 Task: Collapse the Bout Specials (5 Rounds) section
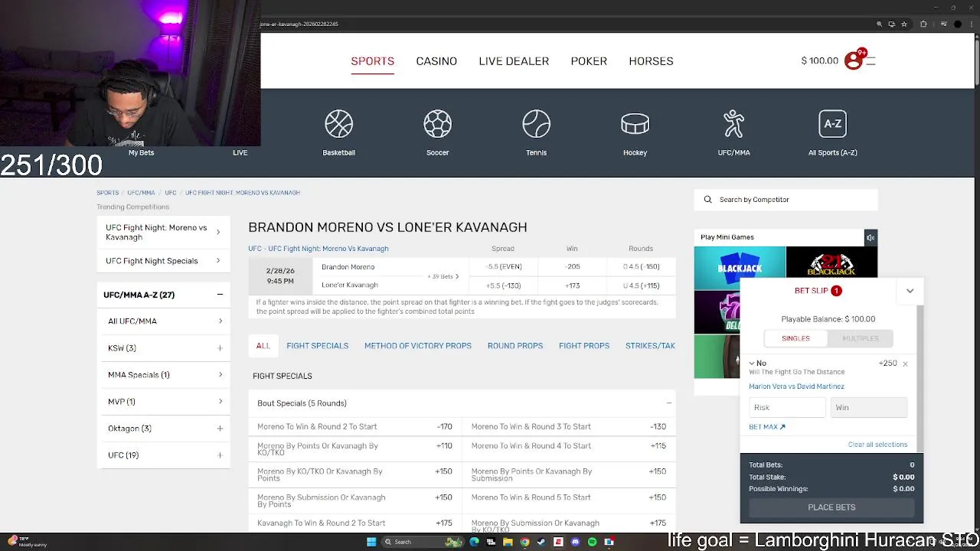tap(668, 403)
